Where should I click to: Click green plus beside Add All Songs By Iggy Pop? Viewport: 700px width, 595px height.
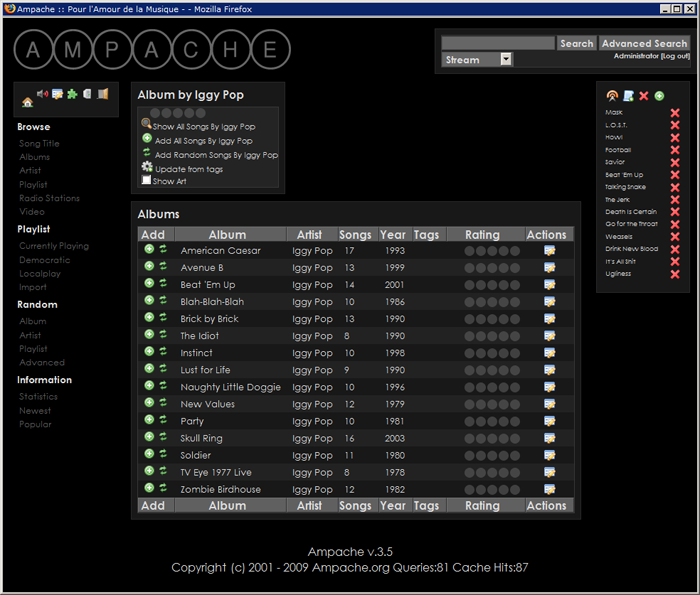pos(147,138)
